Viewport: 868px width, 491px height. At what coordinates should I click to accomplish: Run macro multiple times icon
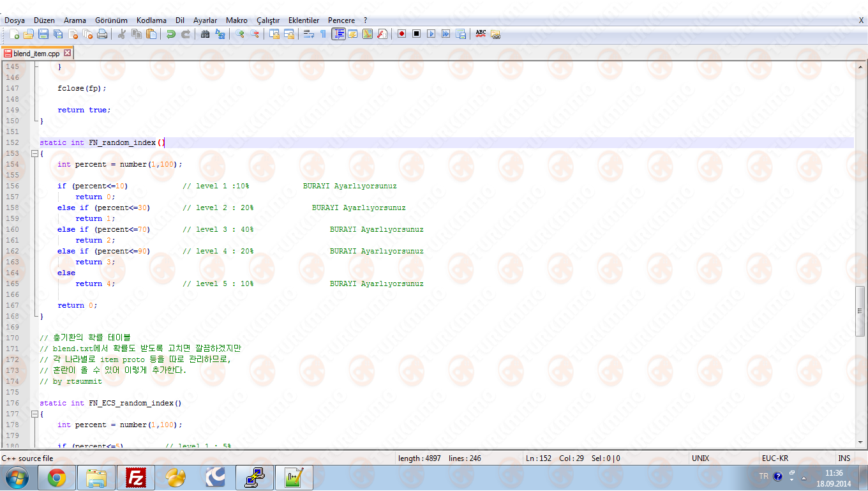[x=445, y=34]
